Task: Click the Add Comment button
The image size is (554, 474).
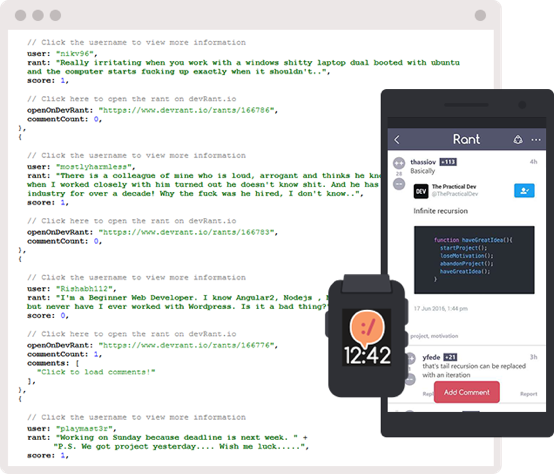Action: [467, 392]
